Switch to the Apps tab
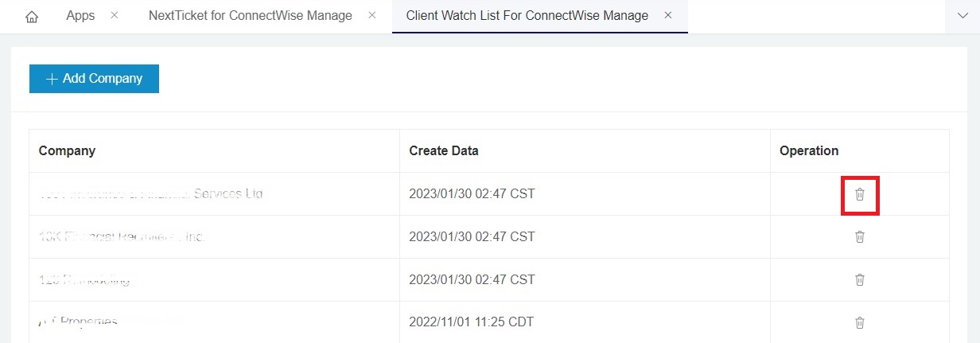980x343 pixels. [x=80, y=16]
